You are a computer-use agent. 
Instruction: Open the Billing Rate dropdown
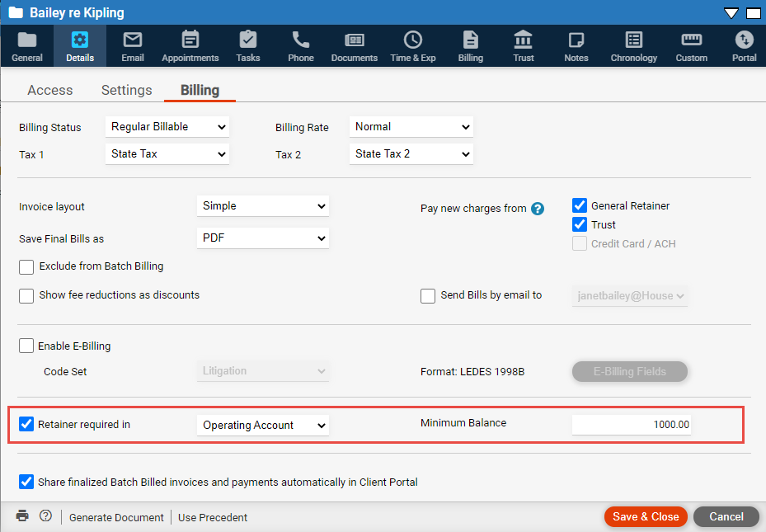[x=411, y=127]
